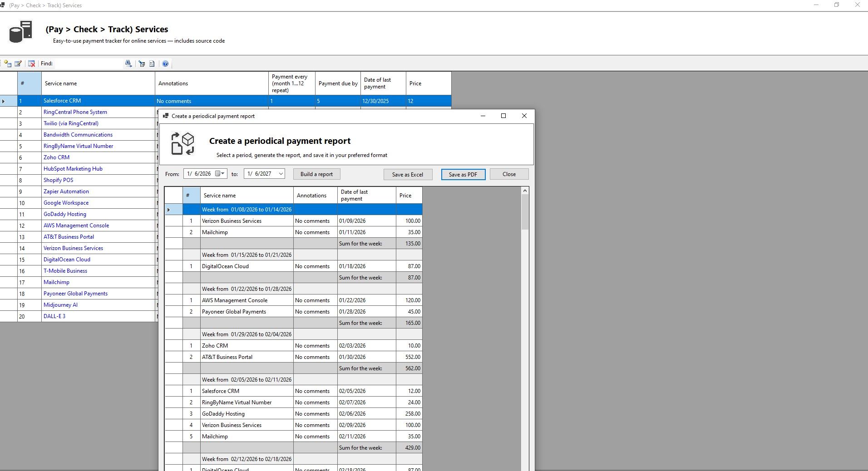
Task: Select the Week from 01/15/2026 report row
Action: [x=247, y=255]
